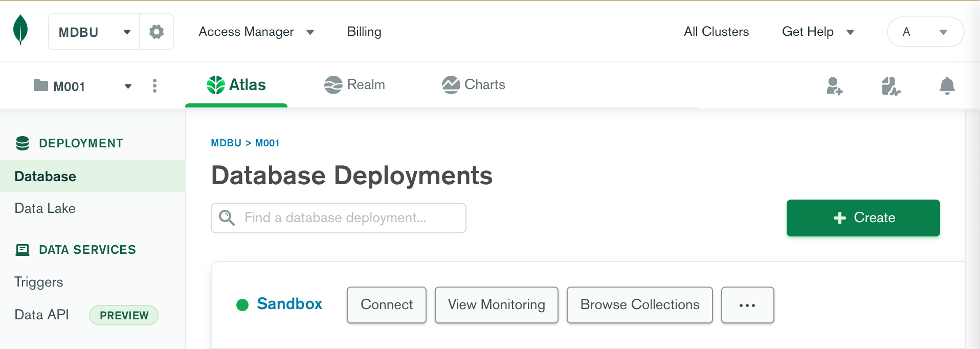980x349 pixels.
Task: Click the M001 project folder icon
Action: point(41,85)
